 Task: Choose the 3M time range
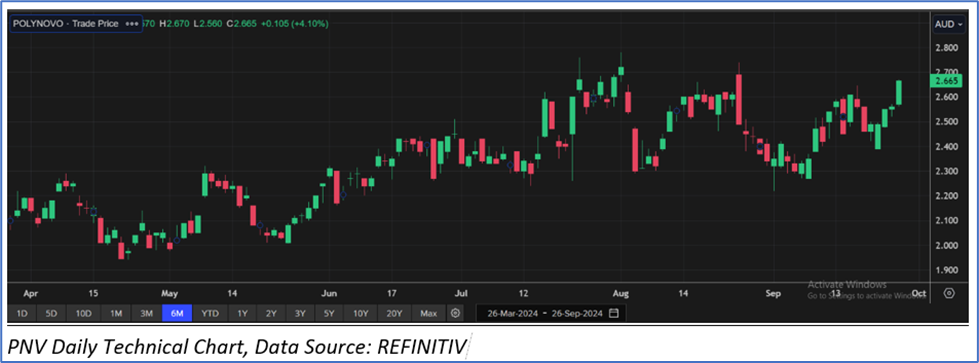[x=146, y=313]
